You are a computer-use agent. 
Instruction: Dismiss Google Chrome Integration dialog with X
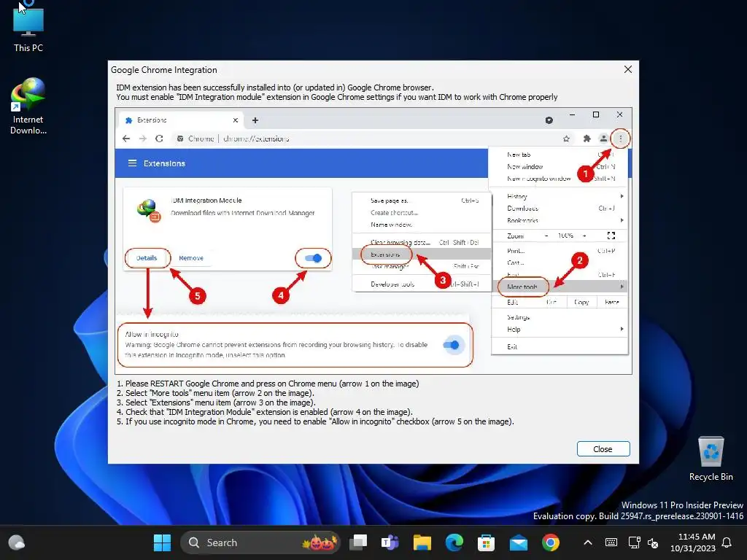tap(628, 69)
